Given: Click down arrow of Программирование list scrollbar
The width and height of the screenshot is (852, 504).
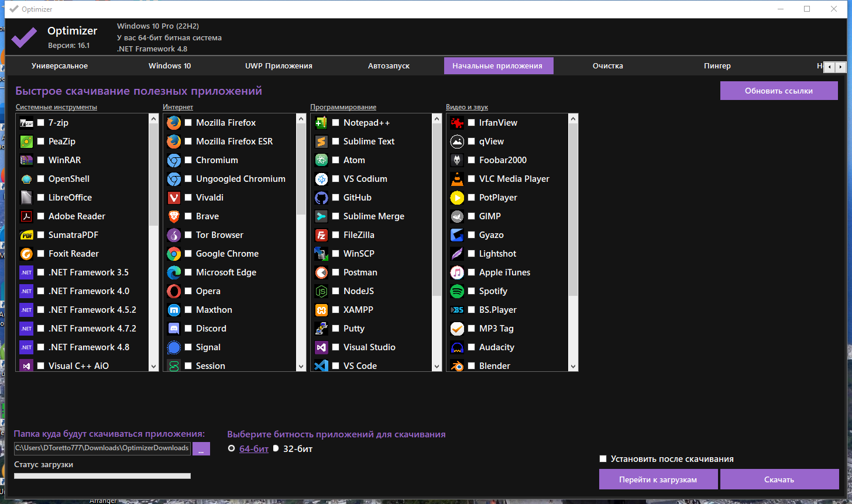Looking at the screenshot, I should [437, 367].
